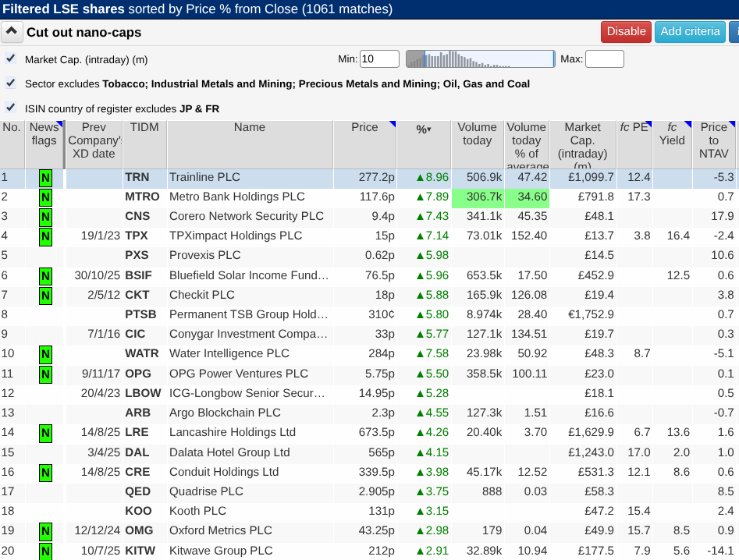Click the Name column header
739x560 pixels.
pyautogui.click(x=250, y=144)
